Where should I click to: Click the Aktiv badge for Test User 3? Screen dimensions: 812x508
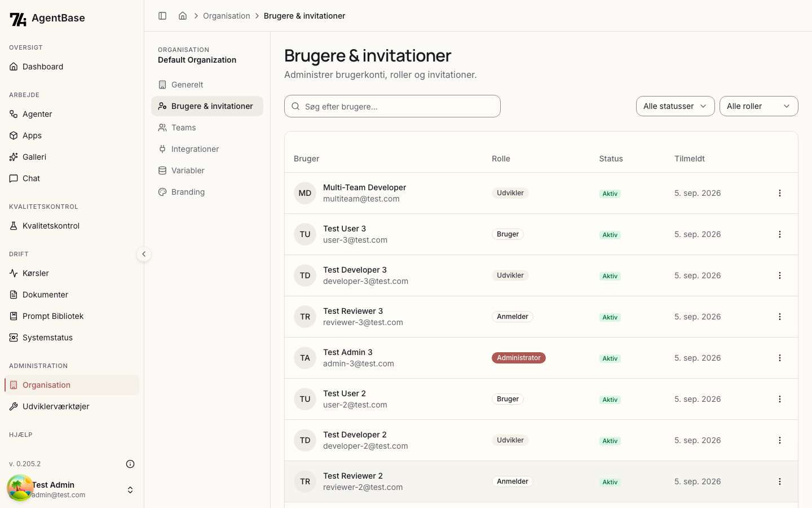point(610,235)
